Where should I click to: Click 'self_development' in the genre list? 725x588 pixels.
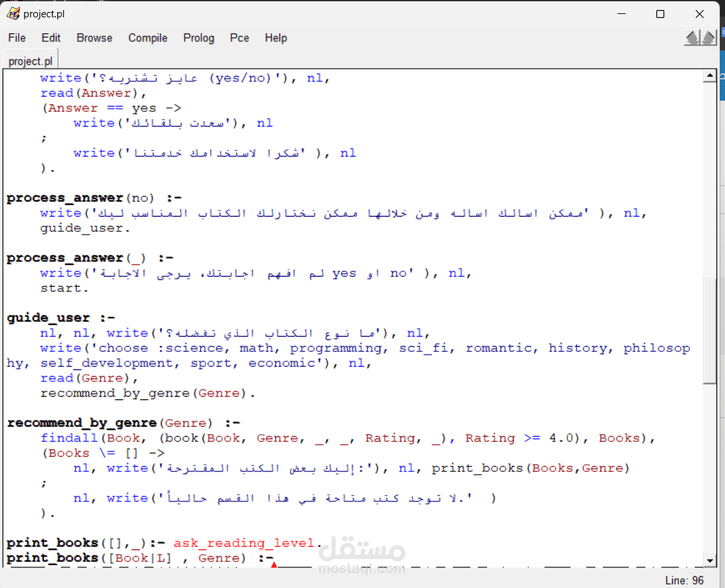106,363
